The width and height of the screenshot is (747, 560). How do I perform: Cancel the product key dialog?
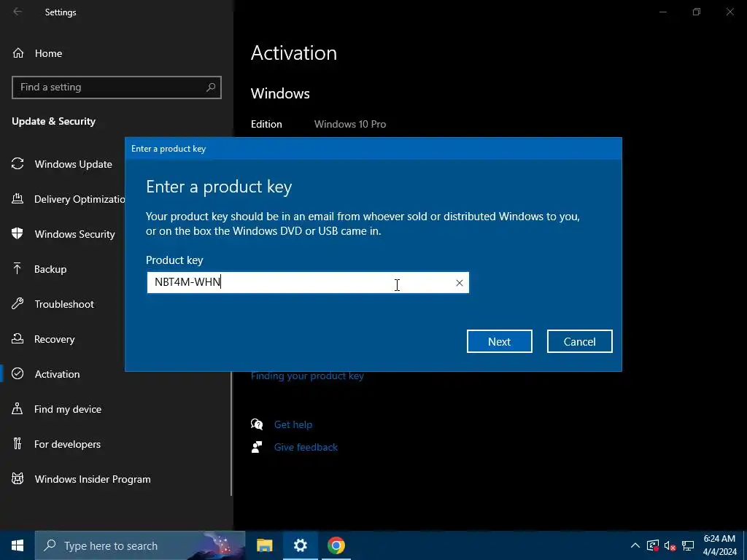click(579, 341)
